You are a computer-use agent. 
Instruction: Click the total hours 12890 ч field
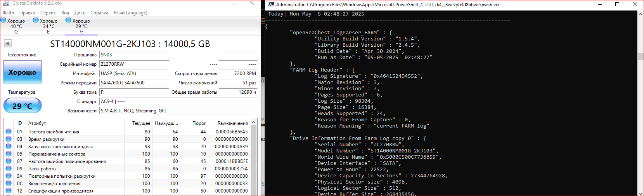click(x=238, y=92)
